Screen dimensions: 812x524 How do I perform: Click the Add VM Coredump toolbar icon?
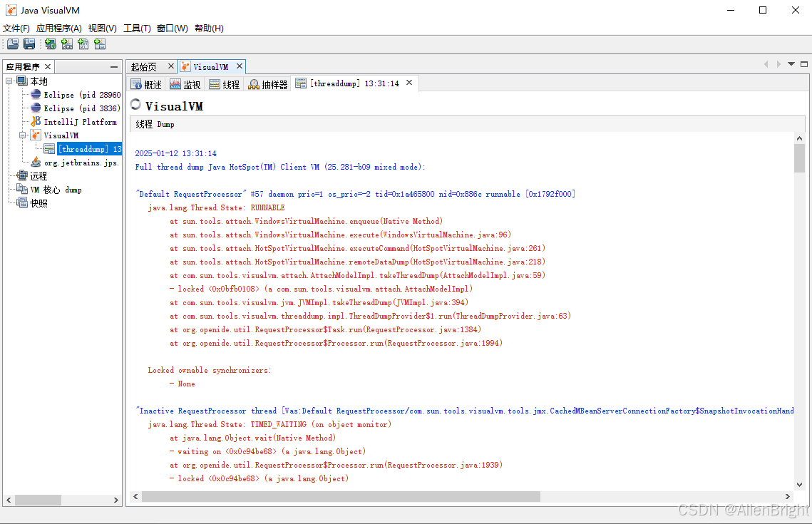coord(83,44)
